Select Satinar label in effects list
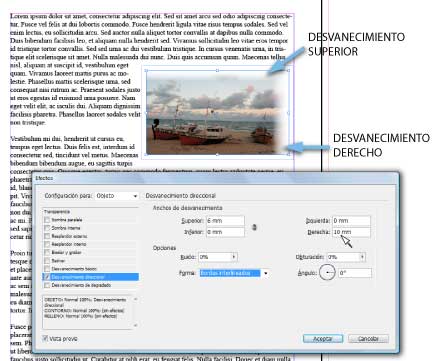The height and width of the screenshot is (361, 440). click(58, 261)
